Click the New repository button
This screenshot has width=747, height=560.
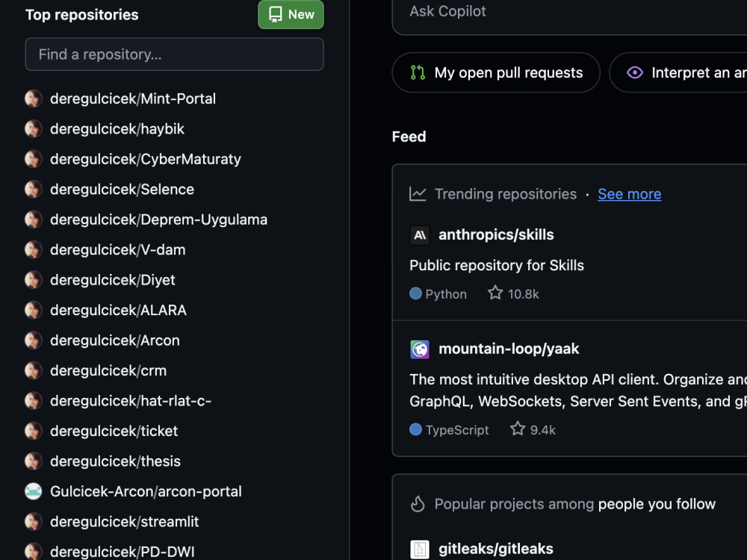point(291,14)
